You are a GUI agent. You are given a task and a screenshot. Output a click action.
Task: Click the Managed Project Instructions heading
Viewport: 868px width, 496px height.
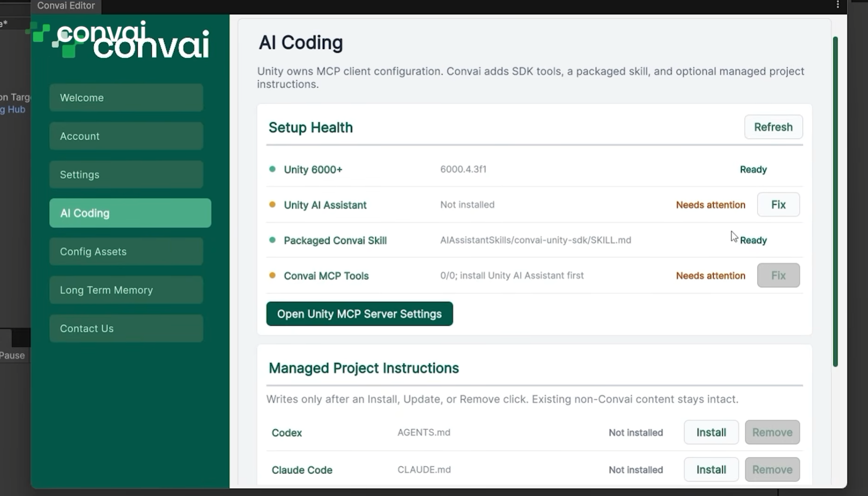coord(363,368)
